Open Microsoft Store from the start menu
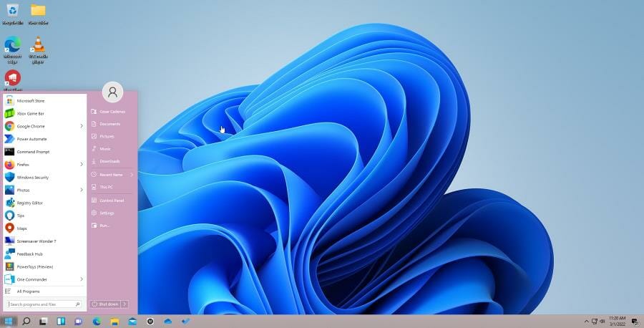Image resolution: width=644 pixels, height=328 pixels. tap(44, 101)
